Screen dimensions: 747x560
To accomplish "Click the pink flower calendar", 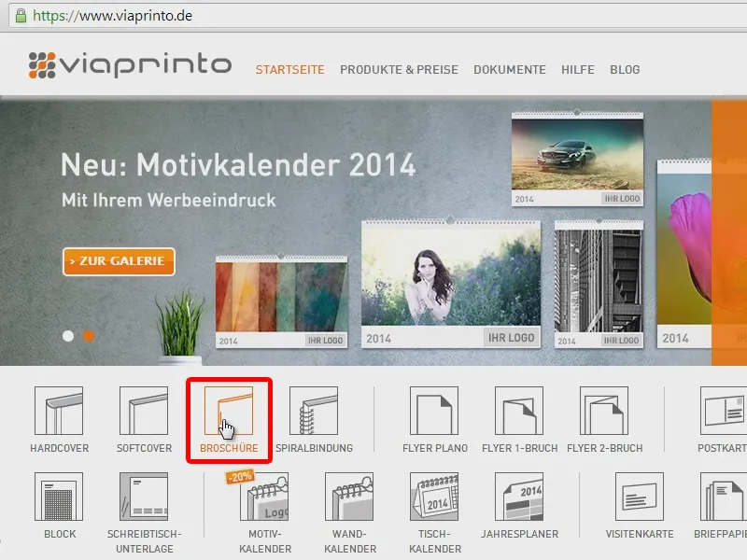I will pyautogui.click(x=684, y=254).
